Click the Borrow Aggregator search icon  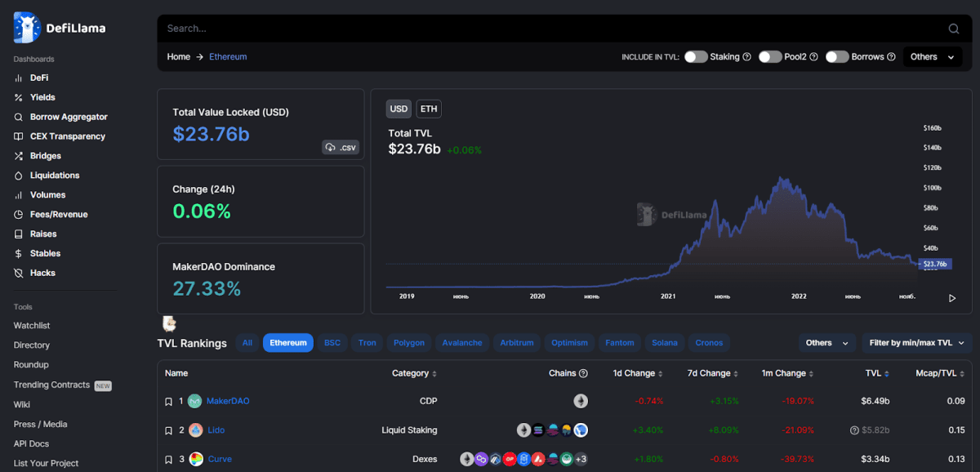click(x=19, y=117)
